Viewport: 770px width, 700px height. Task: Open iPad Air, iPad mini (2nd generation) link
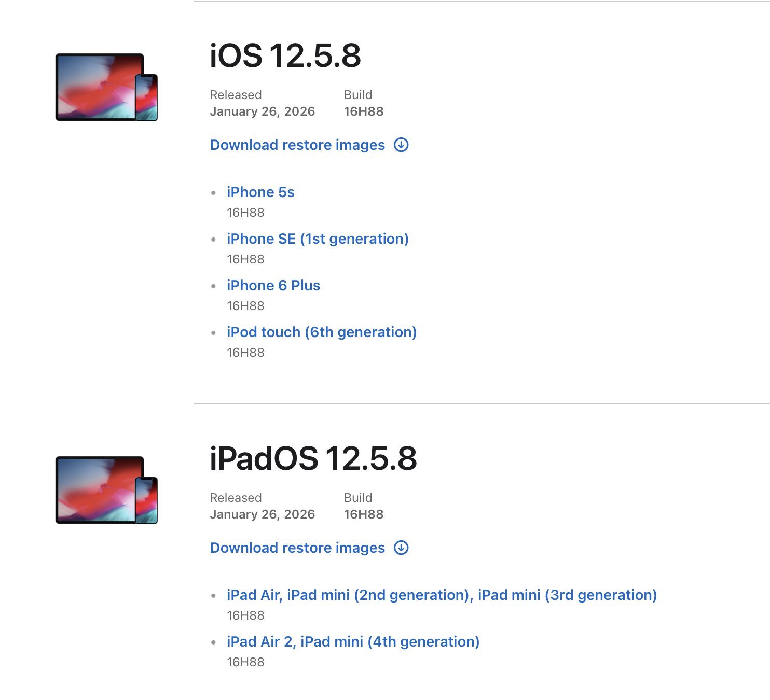point(442,595)
